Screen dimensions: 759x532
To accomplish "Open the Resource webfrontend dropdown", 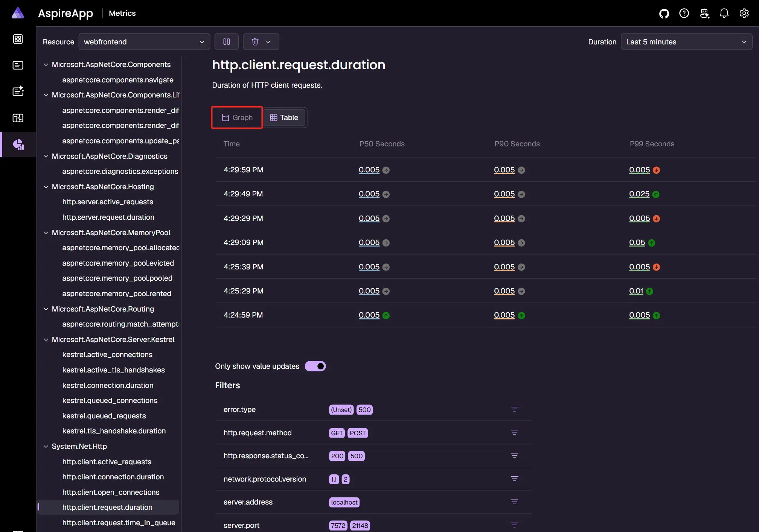I will click(x=144, y=42).
